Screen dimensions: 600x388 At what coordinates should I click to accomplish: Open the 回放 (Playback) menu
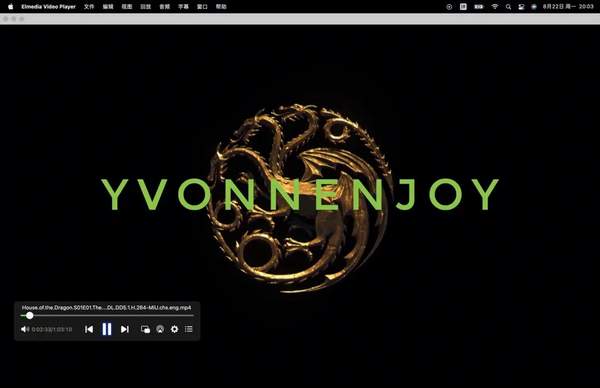pyautogui.click(x=145, y=7)
